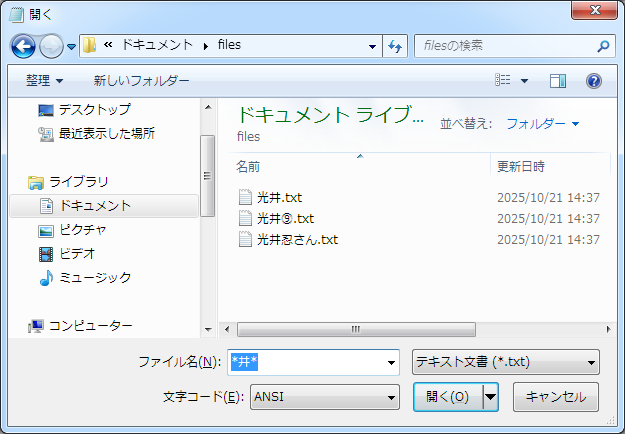Change the view with the view icon
625x434 pixels.
point(503,80)
